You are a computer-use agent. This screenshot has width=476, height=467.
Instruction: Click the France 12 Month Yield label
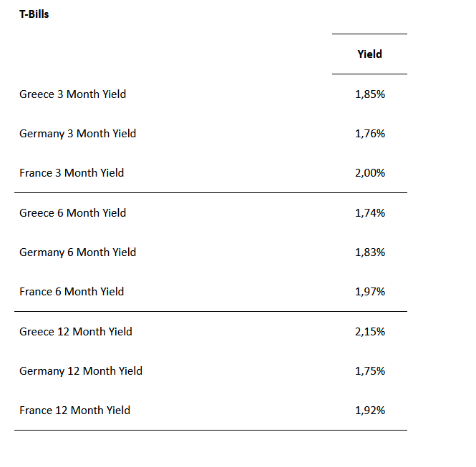click(74, 411)
